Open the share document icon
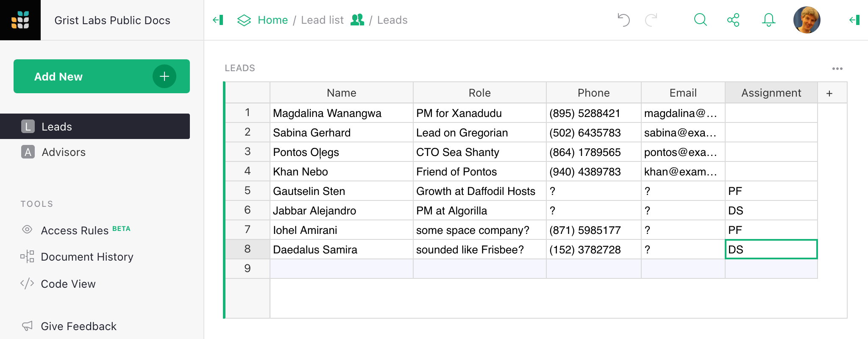This screenshot has height=339, width=868. (733, 20)
